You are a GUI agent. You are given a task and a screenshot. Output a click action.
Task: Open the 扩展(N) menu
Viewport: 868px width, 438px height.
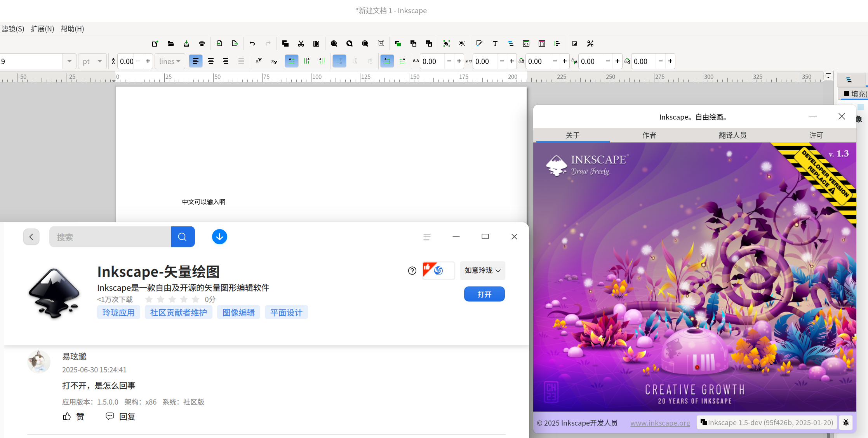click(42, 29)
